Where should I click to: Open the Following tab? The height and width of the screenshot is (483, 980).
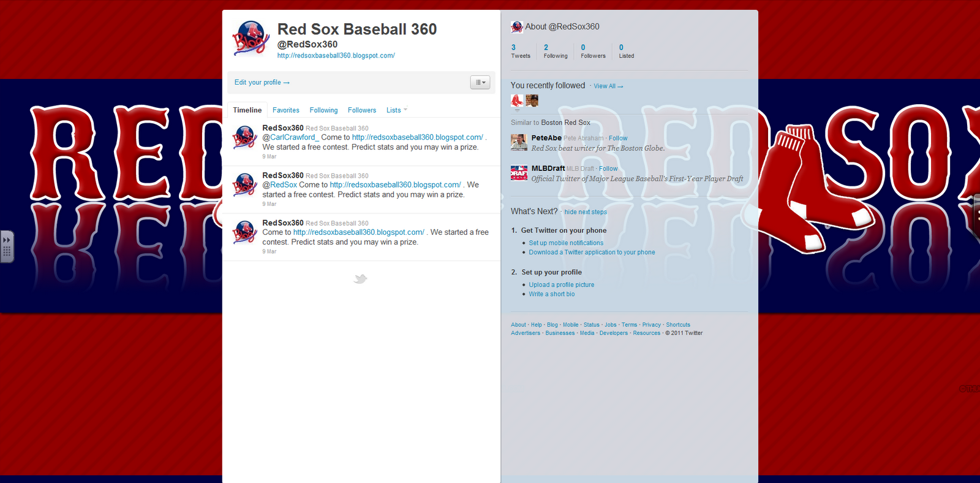click(323, 110)
